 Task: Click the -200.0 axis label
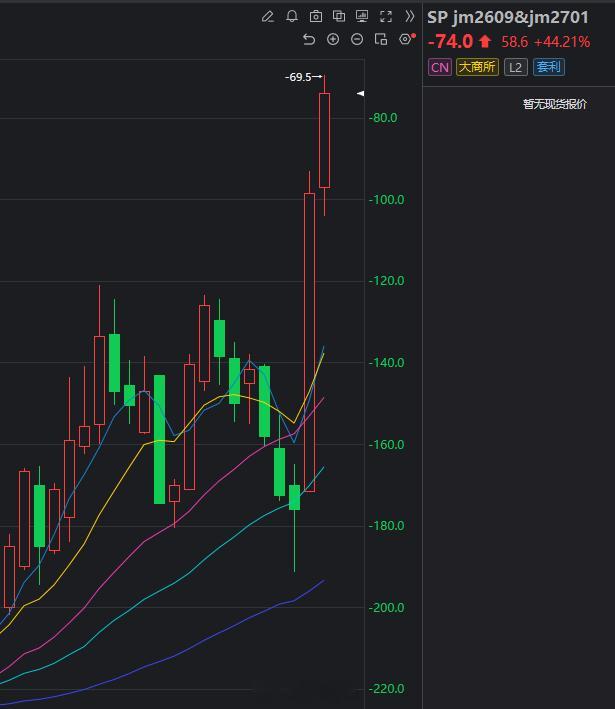pyautogui.click(x=386, y=608)
